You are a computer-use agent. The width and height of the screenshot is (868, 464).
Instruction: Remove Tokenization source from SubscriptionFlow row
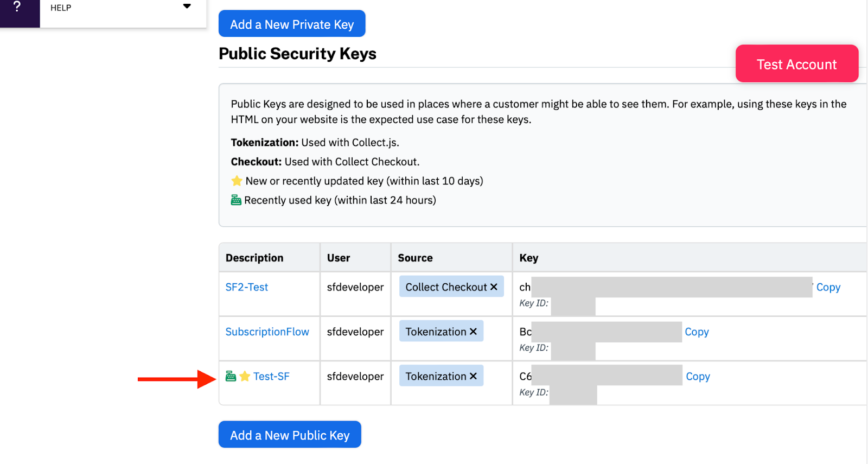(473, 332)
